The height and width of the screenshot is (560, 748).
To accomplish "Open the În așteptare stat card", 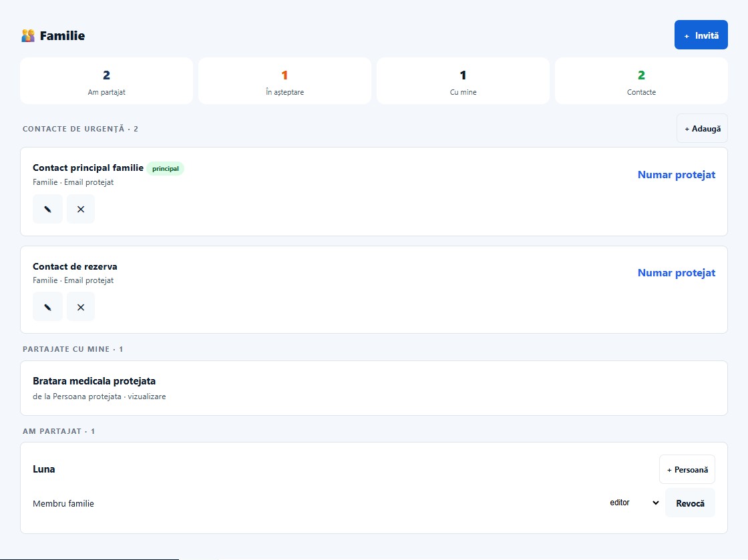I will click(x=285, y=81).
